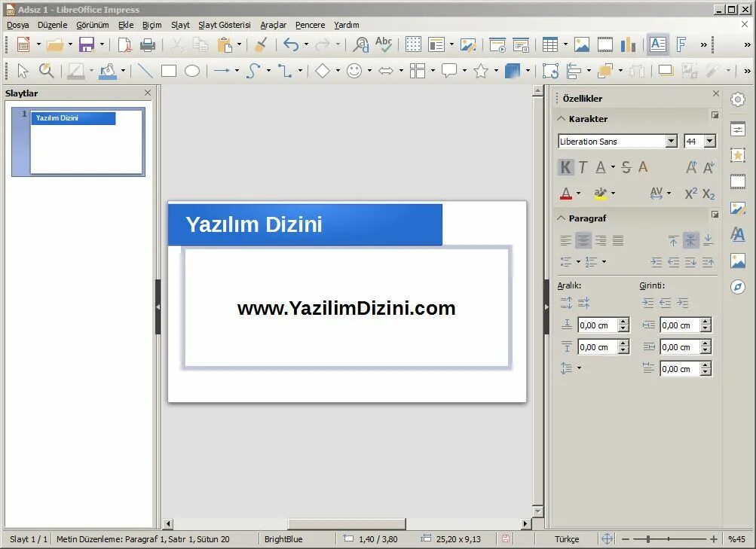Apply red font color button
The height and width of the screenshot is (549, 756).
click(x=566, y=194)
